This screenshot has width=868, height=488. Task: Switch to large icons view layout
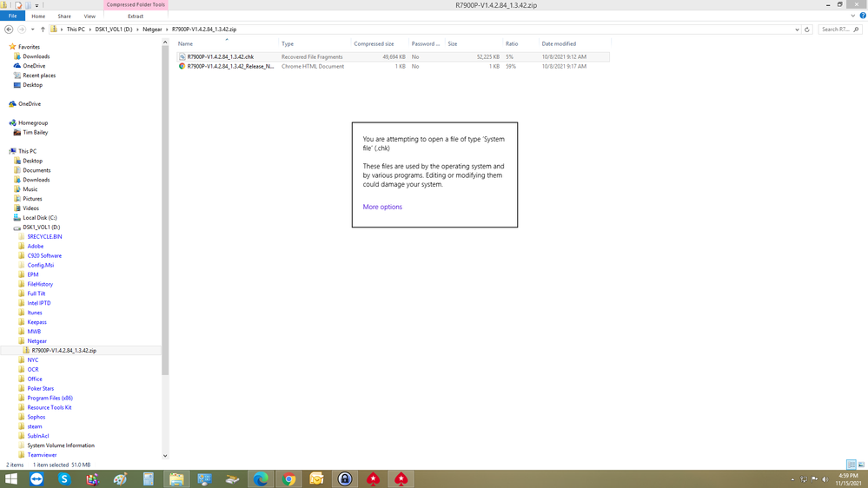pyautogui.click(x=861, y=465)
